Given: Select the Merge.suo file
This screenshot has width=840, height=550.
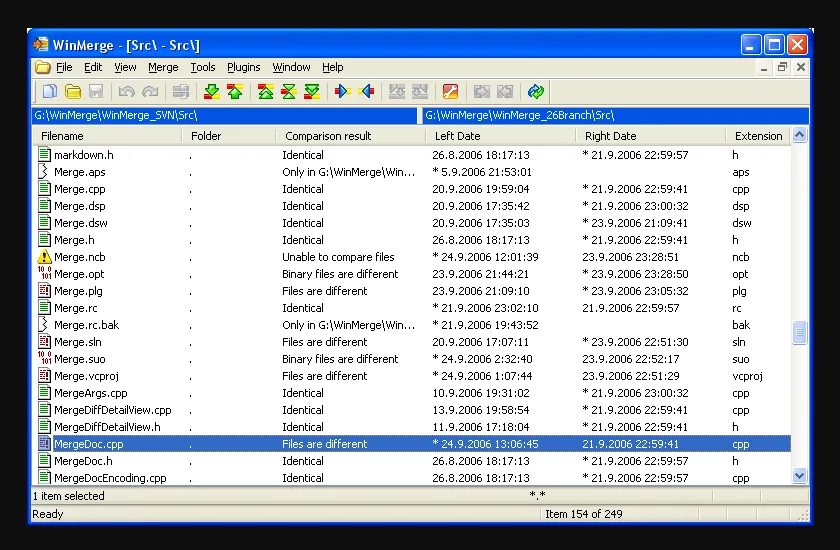Looking at the screenshot, I should point(79,359).
